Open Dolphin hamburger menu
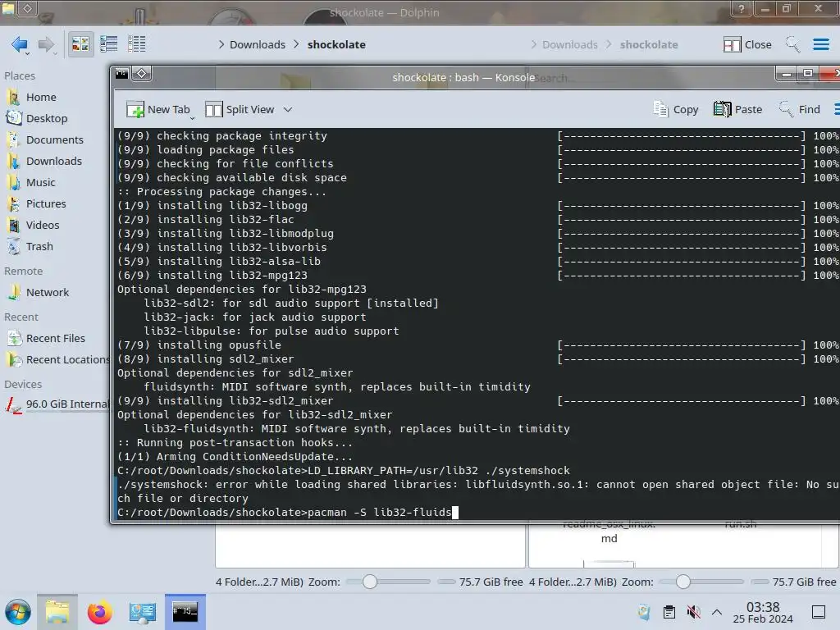The width and height of the screenshot is (840, 630). [x=821, y=44]
